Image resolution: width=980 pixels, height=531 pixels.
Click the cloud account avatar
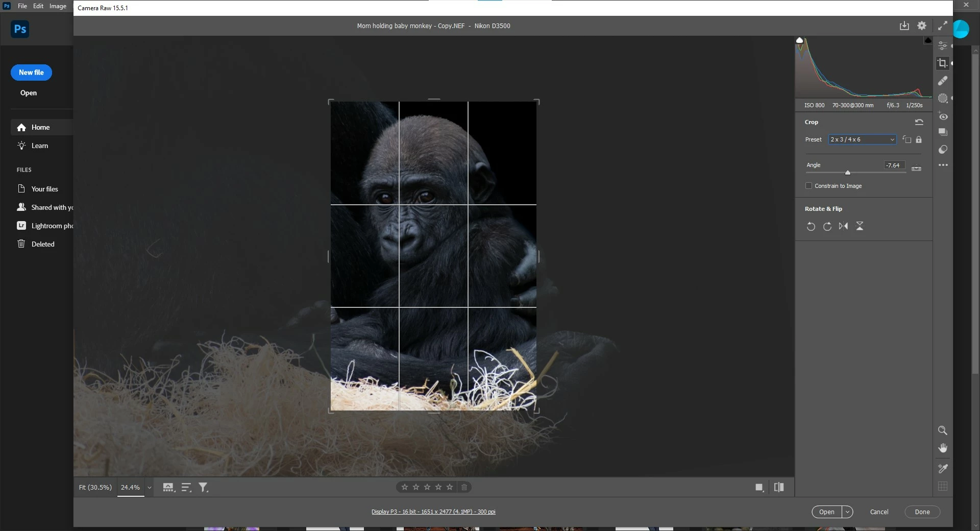[961, 29]
